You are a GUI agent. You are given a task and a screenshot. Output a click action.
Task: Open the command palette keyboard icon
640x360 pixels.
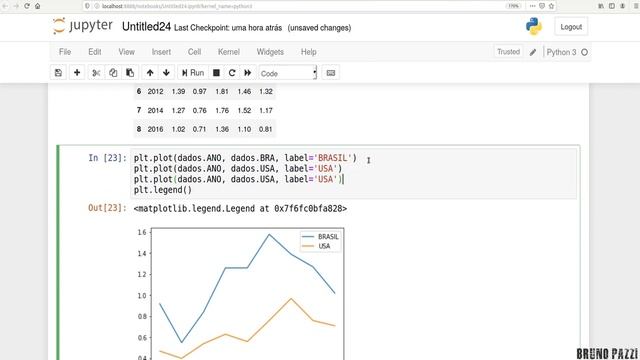(x=331, y=73)
